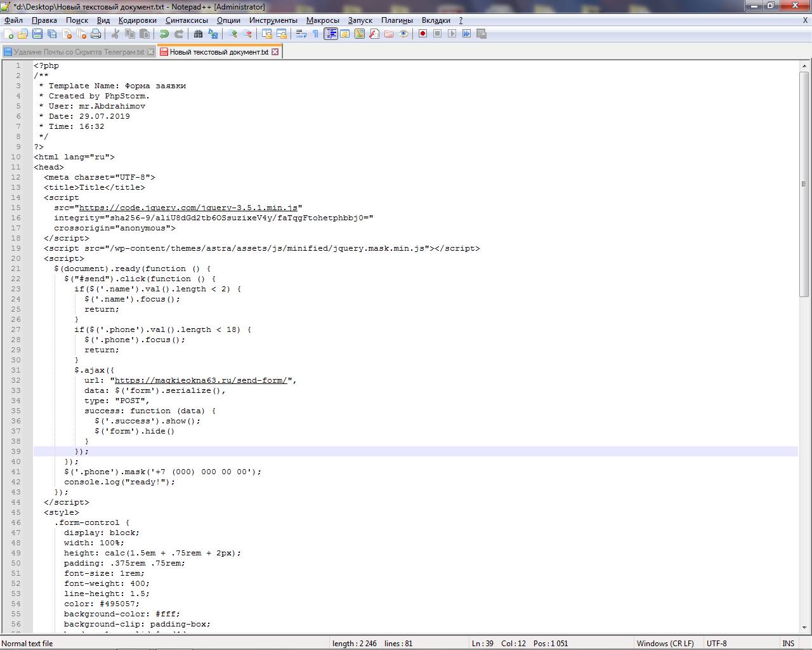
Task: Close the Удалине Почты со Скрипта Телеграм tab
Action: pos(150,52)
